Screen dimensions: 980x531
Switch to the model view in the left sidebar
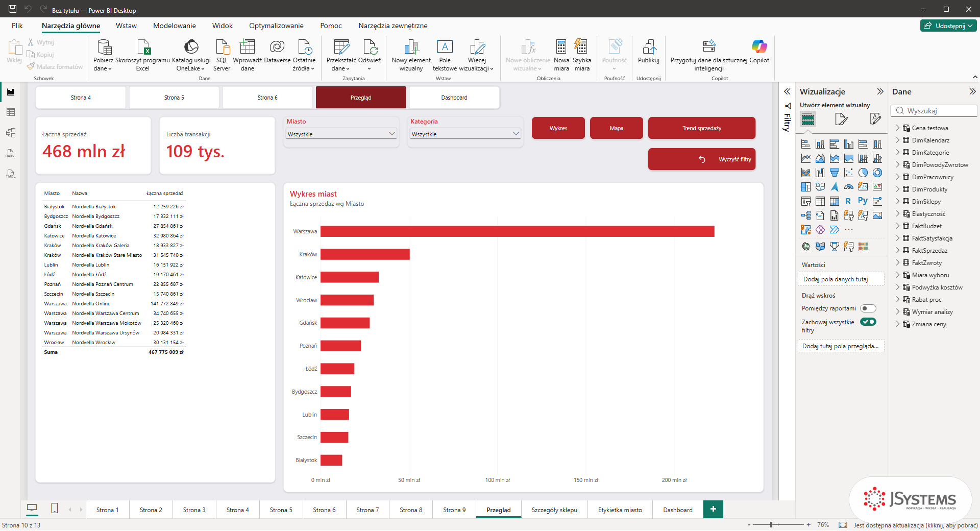tap(11, 133)
